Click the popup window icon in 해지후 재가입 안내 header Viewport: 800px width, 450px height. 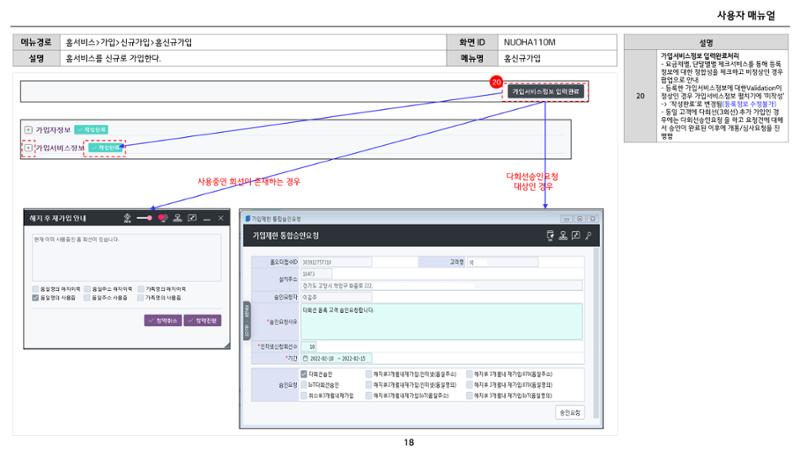coord(192,218)
